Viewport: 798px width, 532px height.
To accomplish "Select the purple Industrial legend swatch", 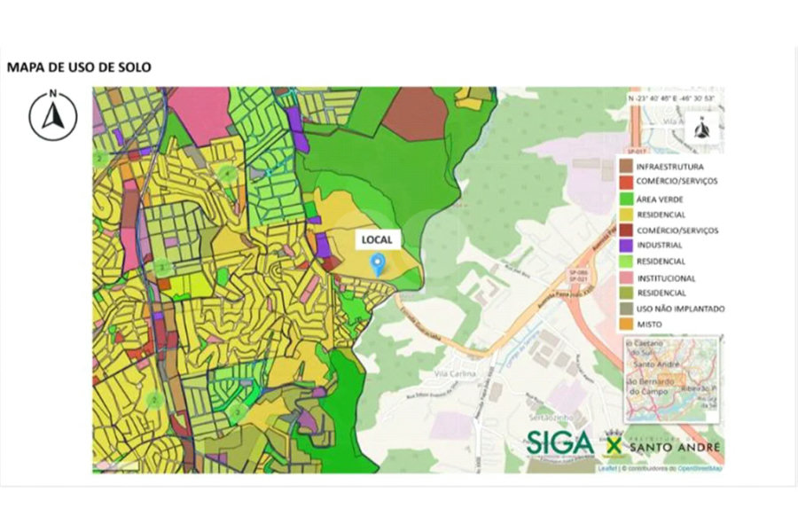I will [626, 246].
